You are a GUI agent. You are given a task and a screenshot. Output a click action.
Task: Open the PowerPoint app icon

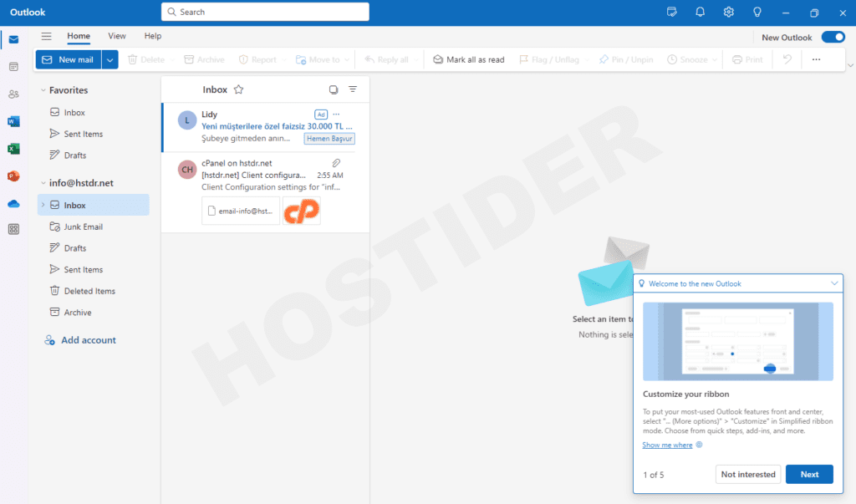tap(13, 176)
